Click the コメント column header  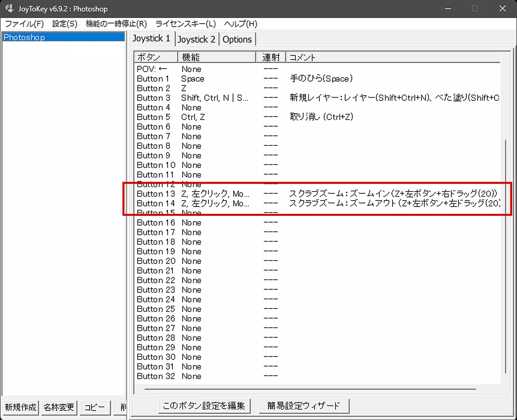click(x=393, y=57)
